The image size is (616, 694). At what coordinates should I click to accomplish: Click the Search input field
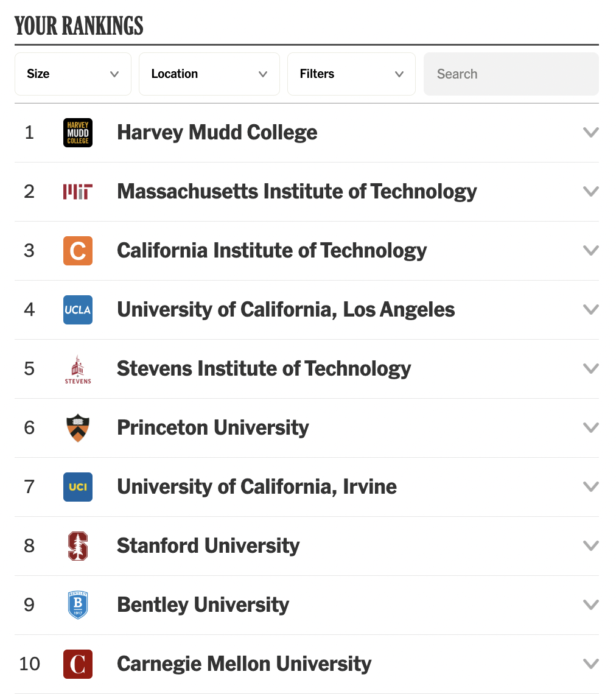pyautogui.click(x=511, y=74)
